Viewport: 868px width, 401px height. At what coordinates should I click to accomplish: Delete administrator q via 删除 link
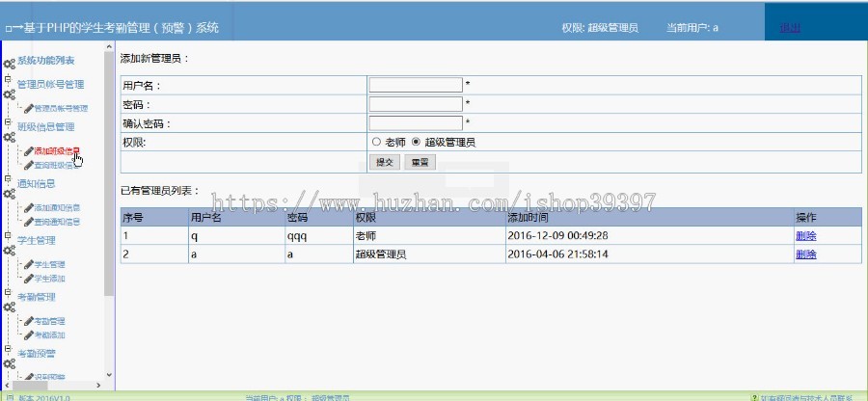click(806, 235)
